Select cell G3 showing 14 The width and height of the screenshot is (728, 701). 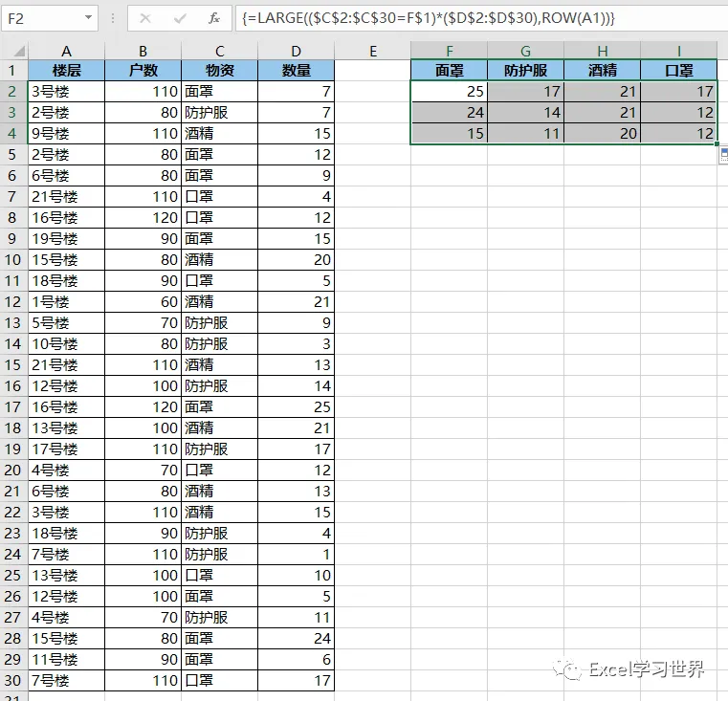coord(525,112)
